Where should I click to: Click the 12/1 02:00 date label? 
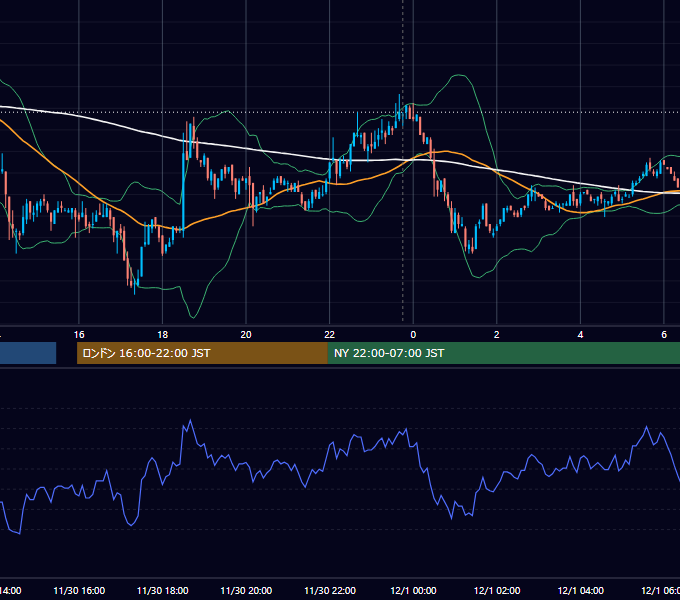[497, 591]
